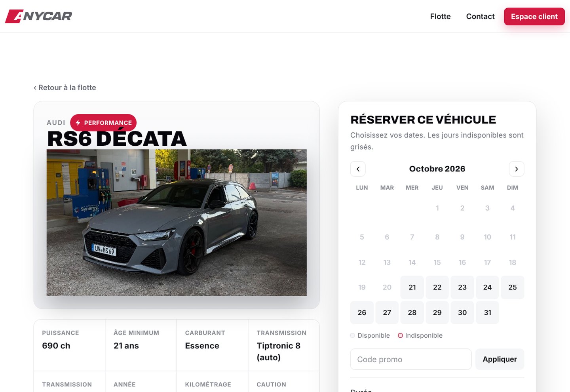
Task: Click greyed-out October 20
Action: tap(387, 287)
